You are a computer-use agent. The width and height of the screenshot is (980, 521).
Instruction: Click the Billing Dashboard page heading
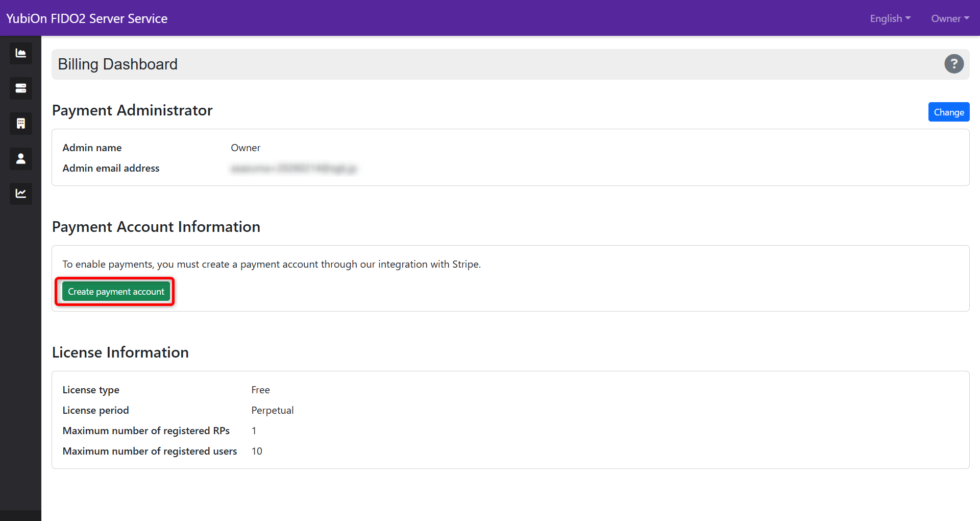point(117,64)
